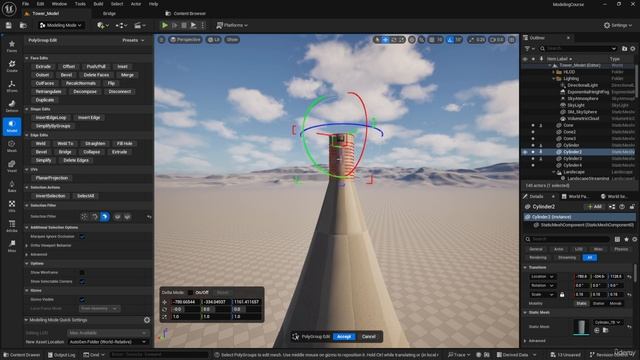Click the surface snapping icon in viewport toolbar

click(421, 40)
